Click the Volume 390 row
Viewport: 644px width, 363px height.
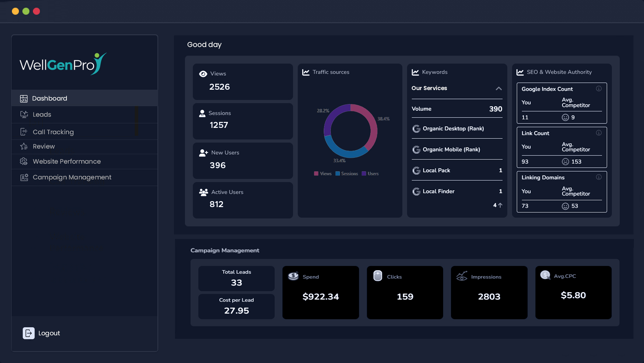pyautogui.click(x=457, y=109)
